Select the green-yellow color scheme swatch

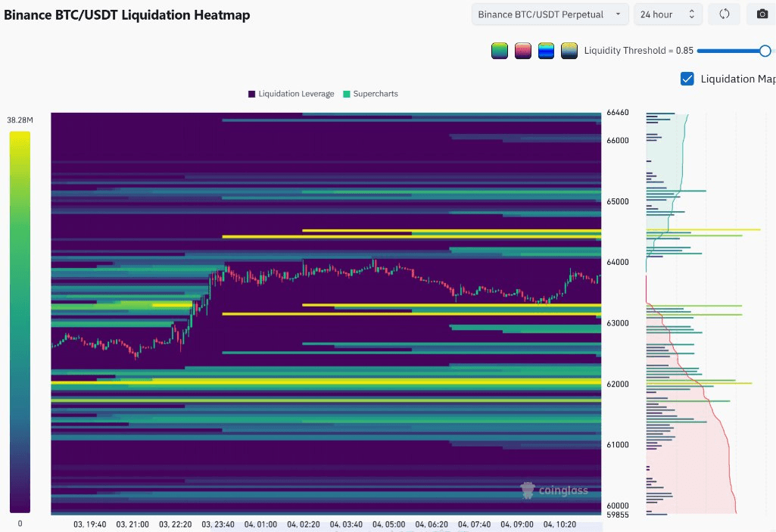(500, 51)
